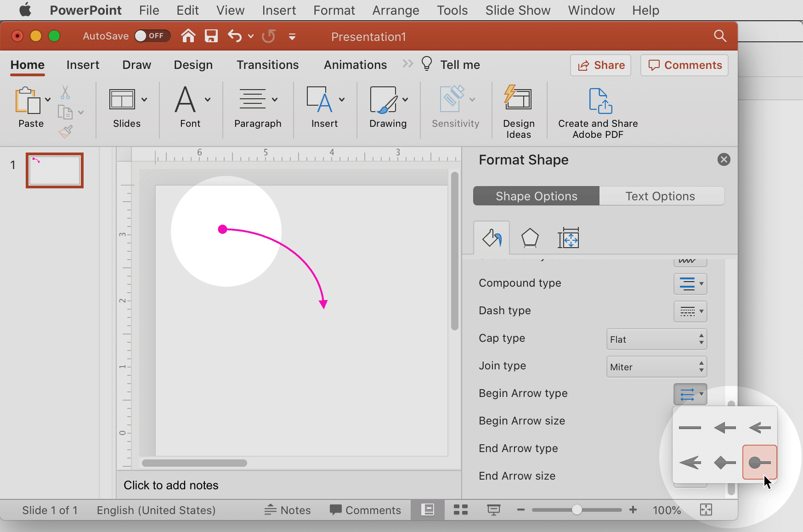Click the Home icon in title bar

(x=188, y=36)
